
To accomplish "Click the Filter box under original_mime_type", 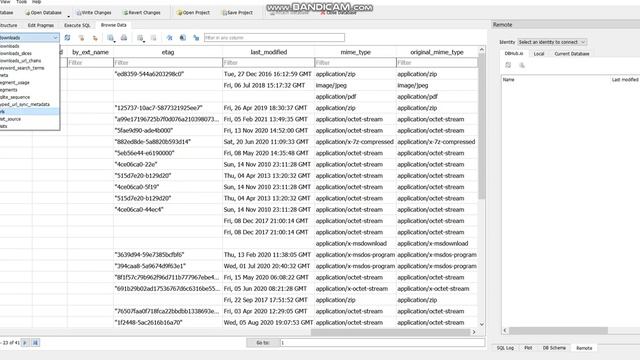I will click(x=437, y=63).
